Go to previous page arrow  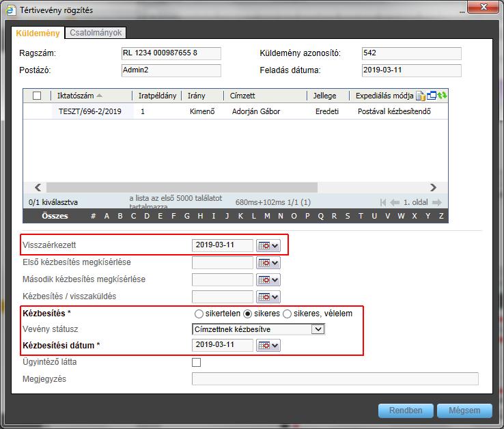395,202
